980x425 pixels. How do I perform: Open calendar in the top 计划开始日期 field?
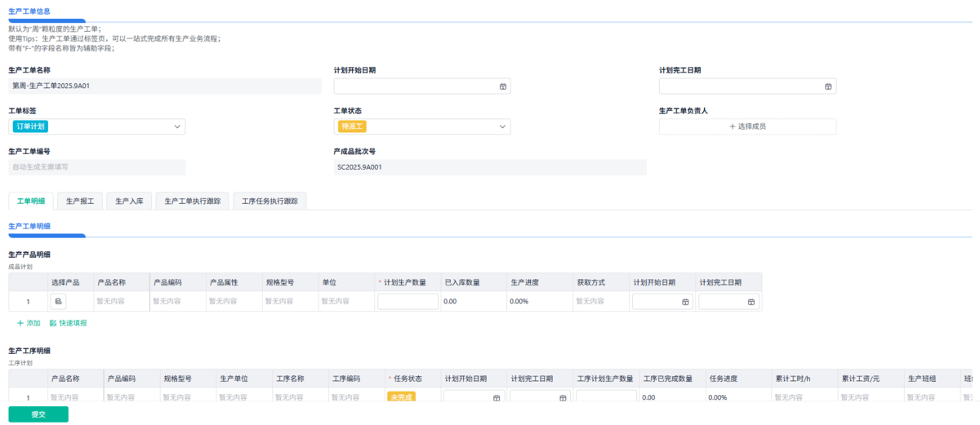click(x=502, y=86)
